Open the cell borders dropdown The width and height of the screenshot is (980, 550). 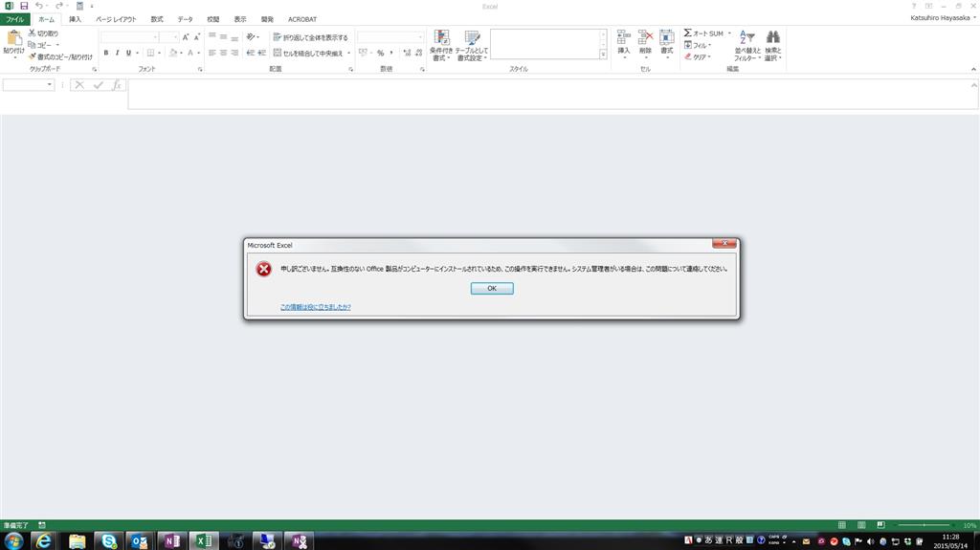[160, 54]
